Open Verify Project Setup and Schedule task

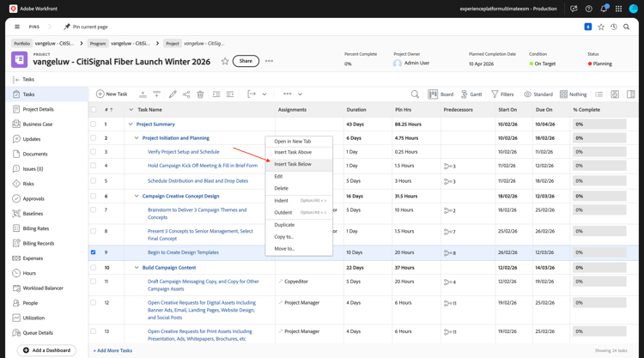click(x=183, y=152)
